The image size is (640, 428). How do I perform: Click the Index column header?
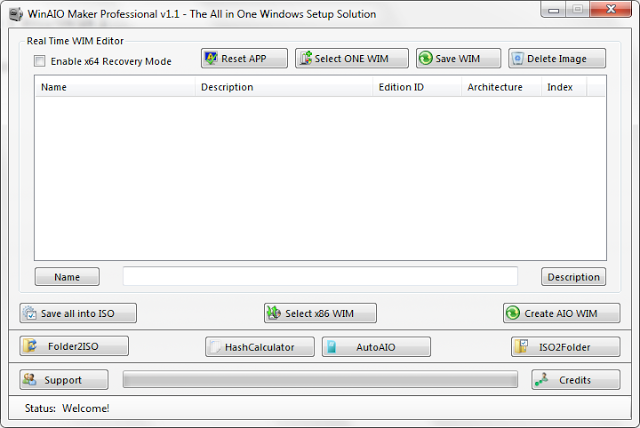[564, 87]
